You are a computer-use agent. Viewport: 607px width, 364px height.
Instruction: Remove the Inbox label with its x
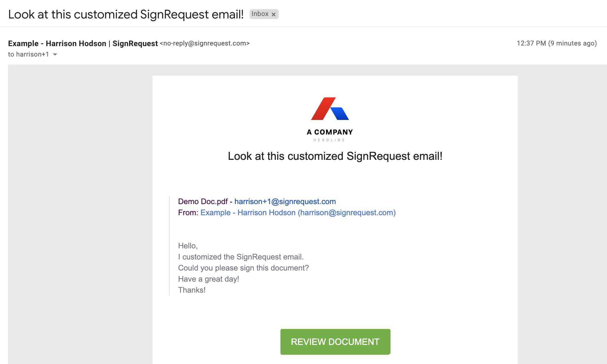[273, 14]
